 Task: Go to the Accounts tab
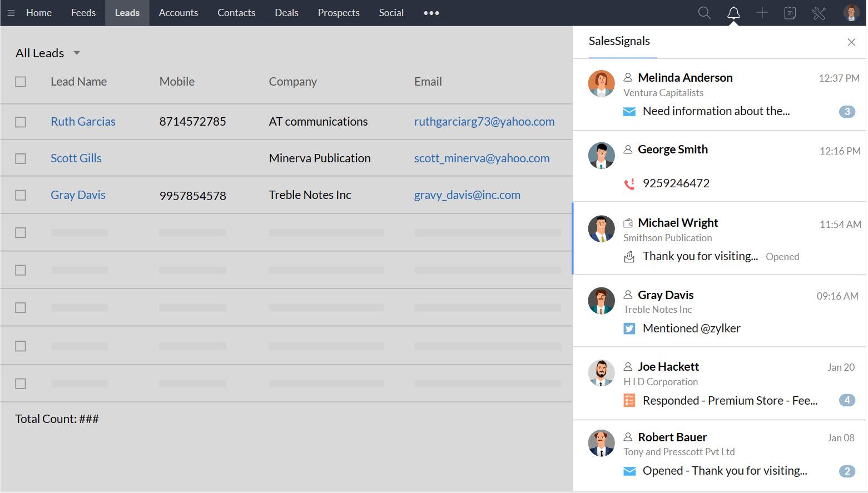click(x=178, y=13)
